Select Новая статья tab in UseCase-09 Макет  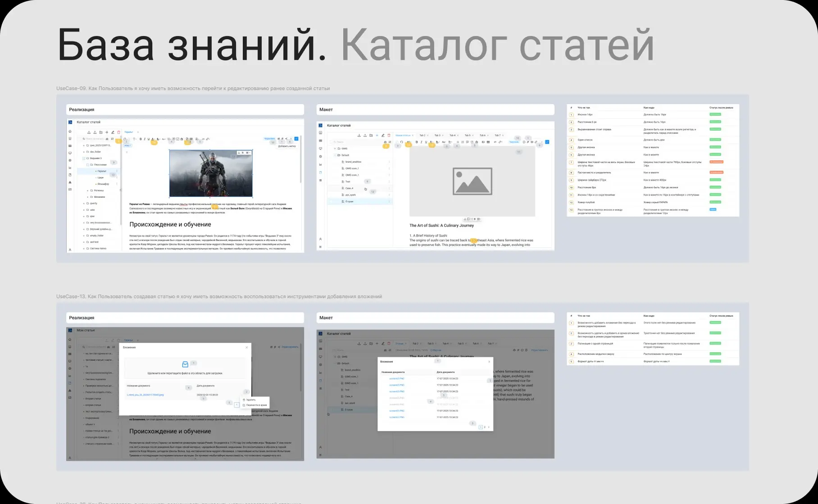coord(403,135)
